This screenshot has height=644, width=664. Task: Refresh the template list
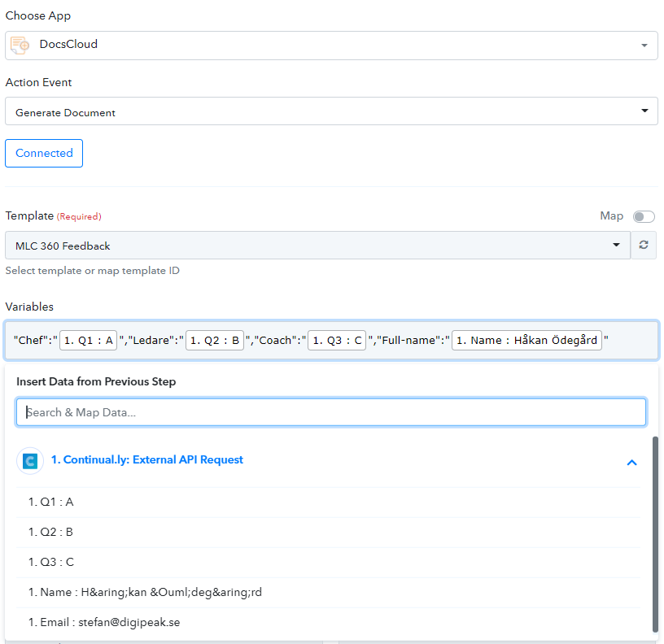(x=643, y=246)
